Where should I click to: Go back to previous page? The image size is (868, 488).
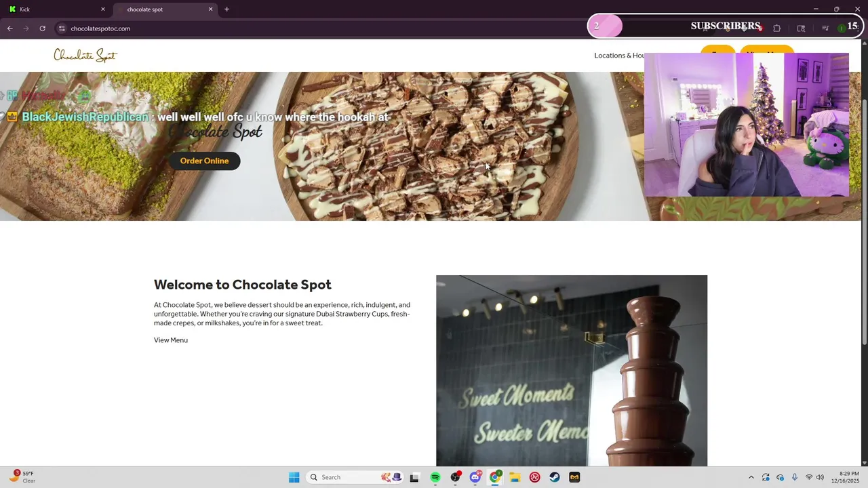[9, 28]
